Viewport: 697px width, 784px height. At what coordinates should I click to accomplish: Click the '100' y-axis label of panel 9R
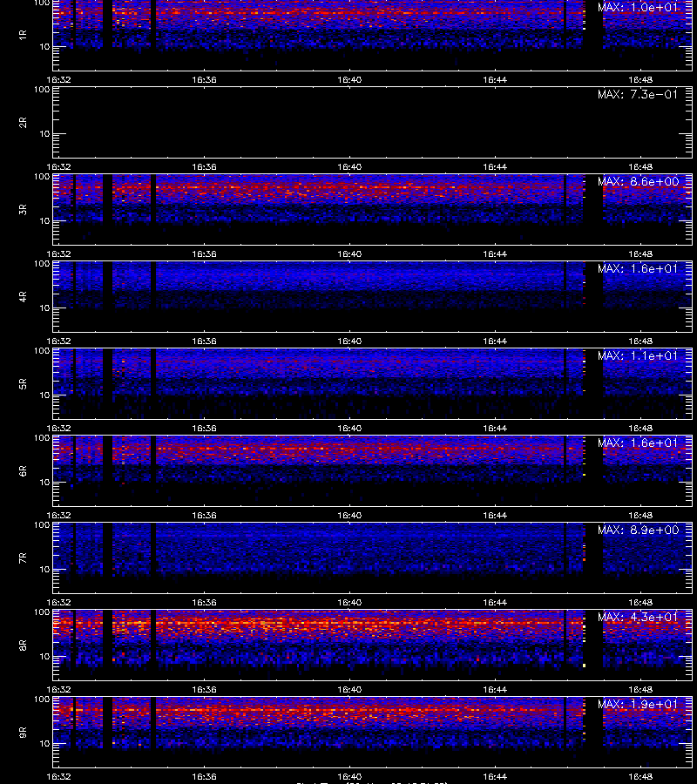(42, 699)
